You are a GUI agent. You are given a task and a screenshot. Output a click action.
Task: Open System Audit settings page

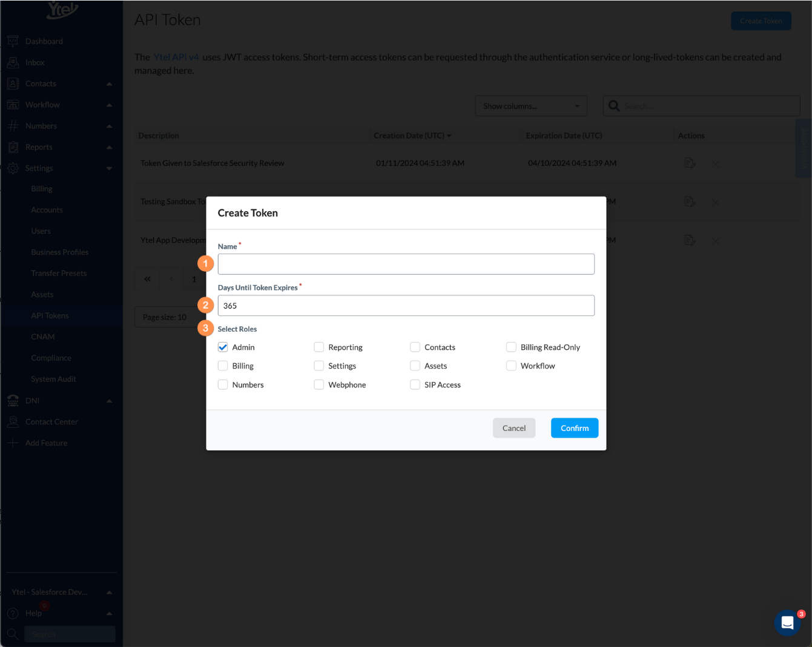click(53, 379)
